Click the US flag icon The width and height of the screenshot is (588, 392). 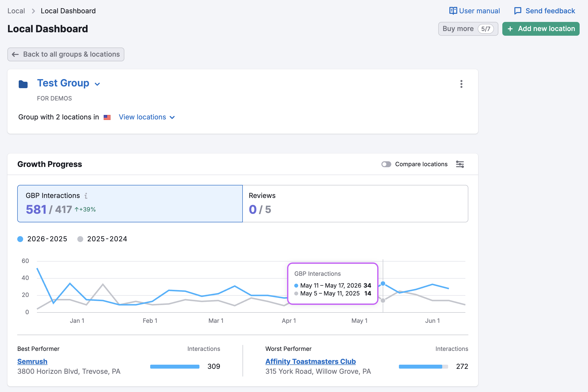coord(107,117)
